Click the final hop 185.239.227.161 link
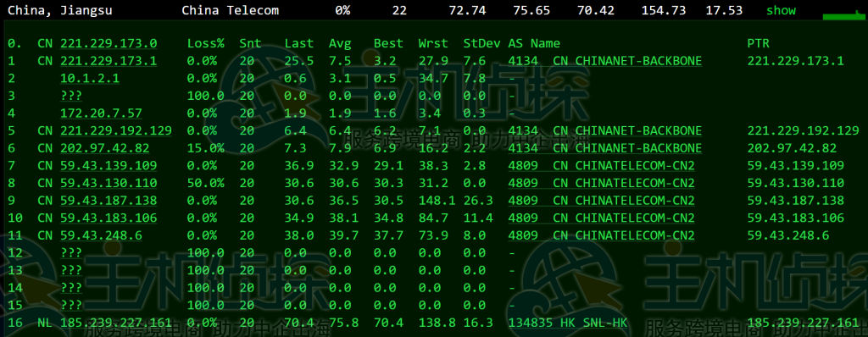Screen dimensions: 868x337 [115, 323]
